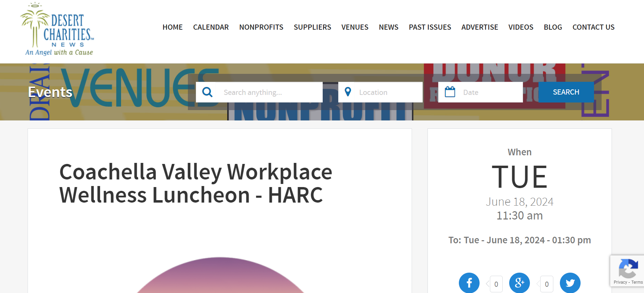Share event on Facebook
This screenshot has height=293, width=644.
(469, 283)
